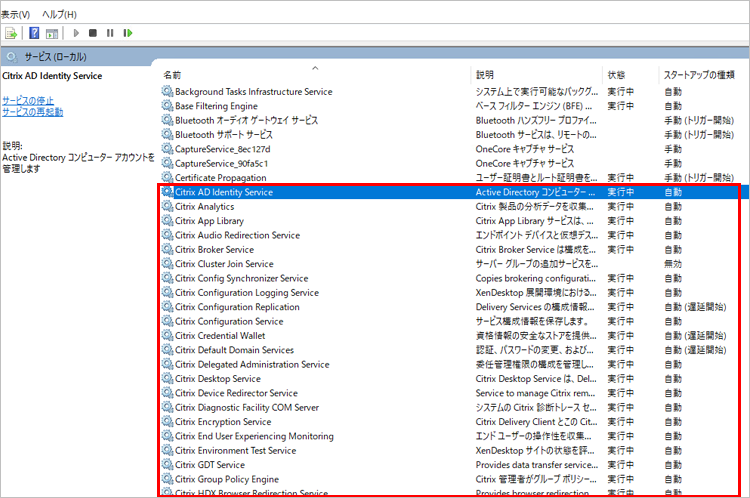Open the ヘルプ(H) menu
This screenshot has height=498, width=750.
coord(59,14)
